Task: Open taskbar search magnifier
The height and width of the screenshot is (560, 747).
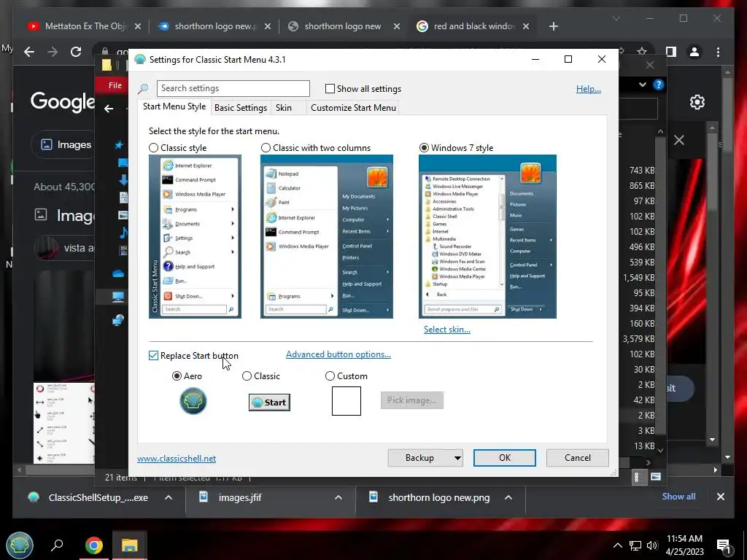Action: tap(57, 545)
